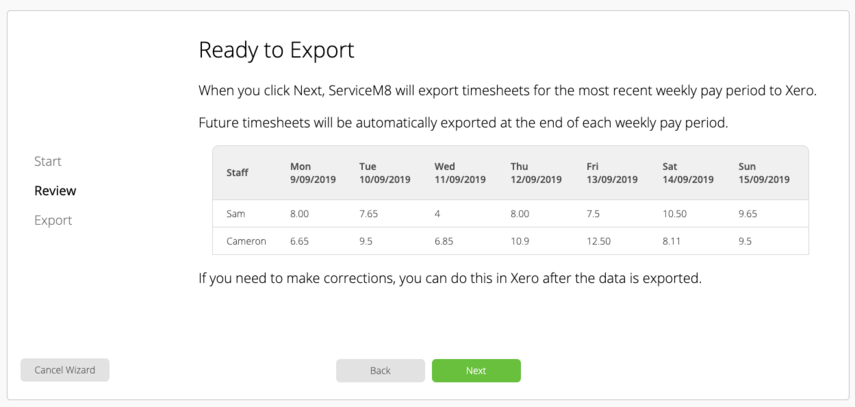Click the Sun 15/09/2019 column header
The image size is (855, 407).
(x=764, y=172)
